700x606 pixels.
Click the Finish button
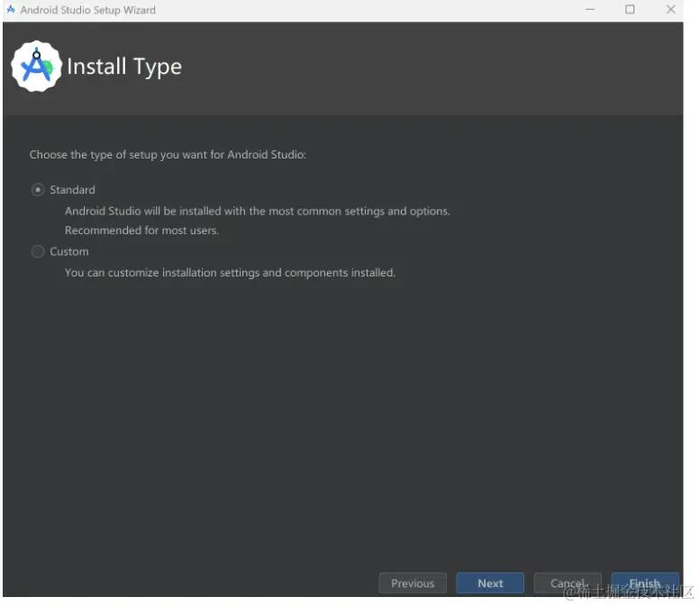[645, 583]
